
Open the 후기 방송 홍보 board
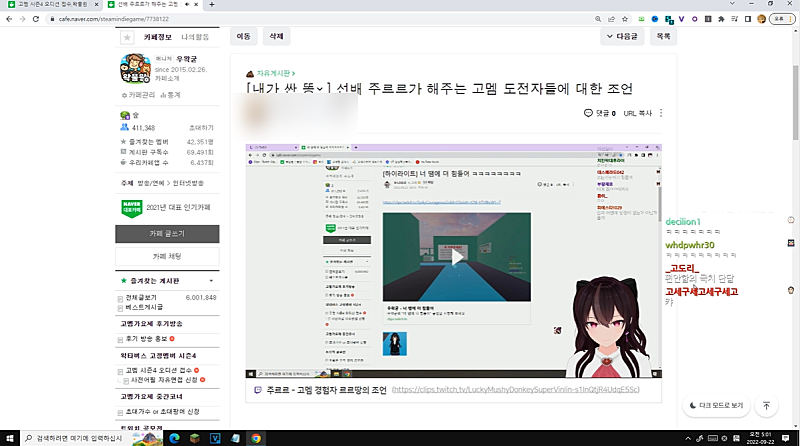click(x=146, y=339)
